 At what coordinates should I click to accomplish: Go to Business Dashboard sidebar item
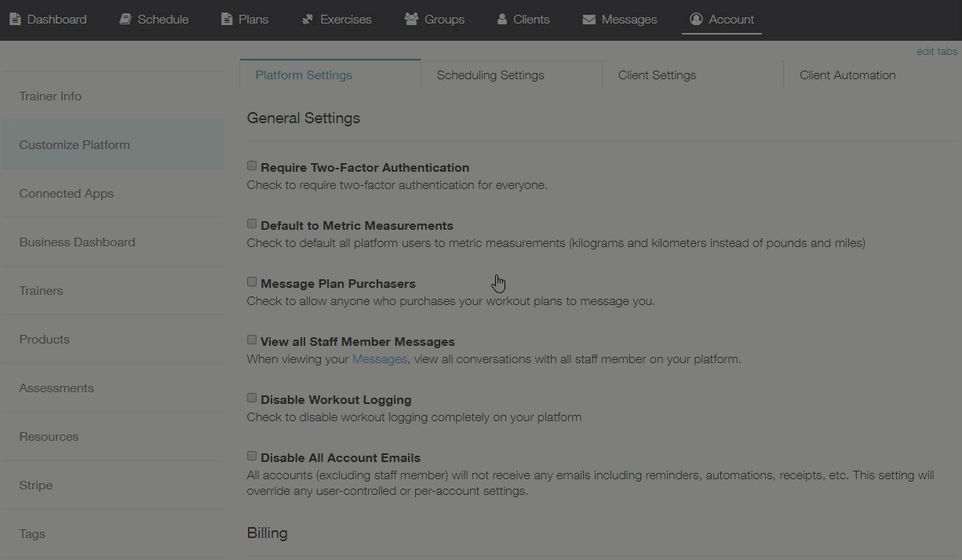click(x=78, y=242)
